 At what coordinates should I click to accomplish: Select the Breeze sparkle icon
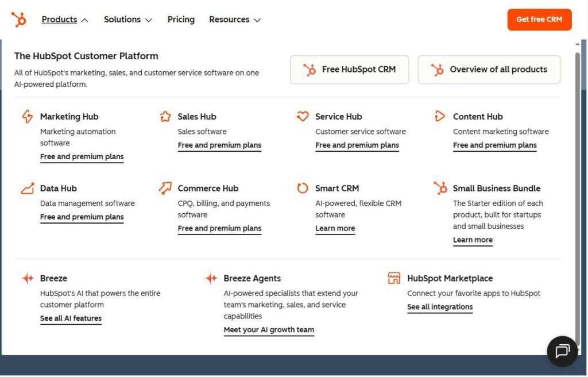(x=27, y=278)
